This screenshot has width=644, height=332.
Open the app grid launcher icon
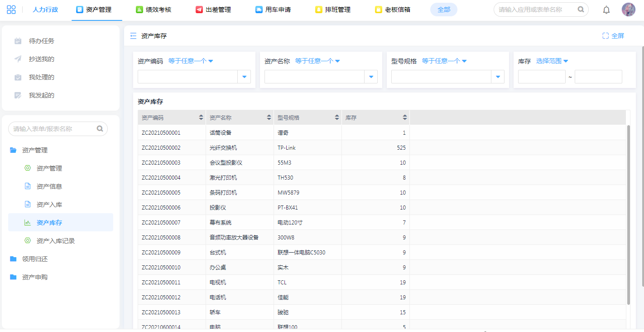coord(11,10)
